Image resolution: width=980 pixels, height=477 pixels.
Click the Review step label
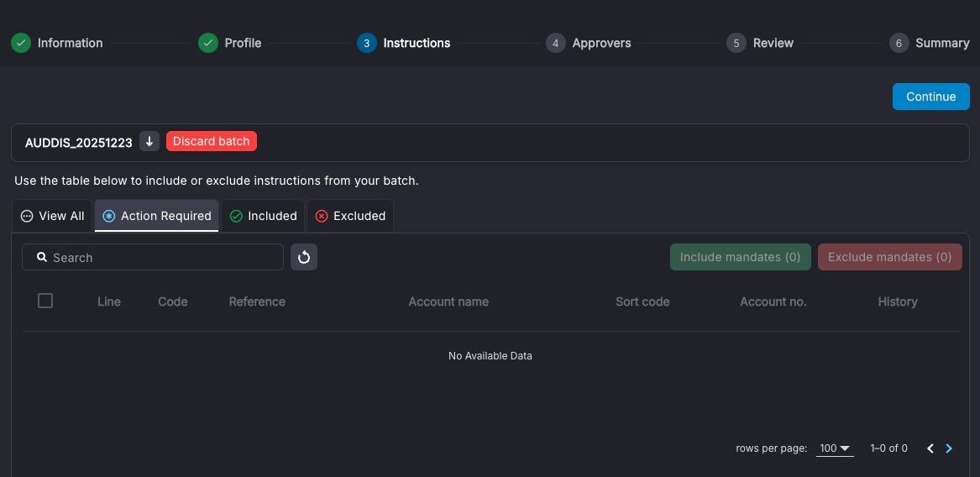[x=773, y=43]
